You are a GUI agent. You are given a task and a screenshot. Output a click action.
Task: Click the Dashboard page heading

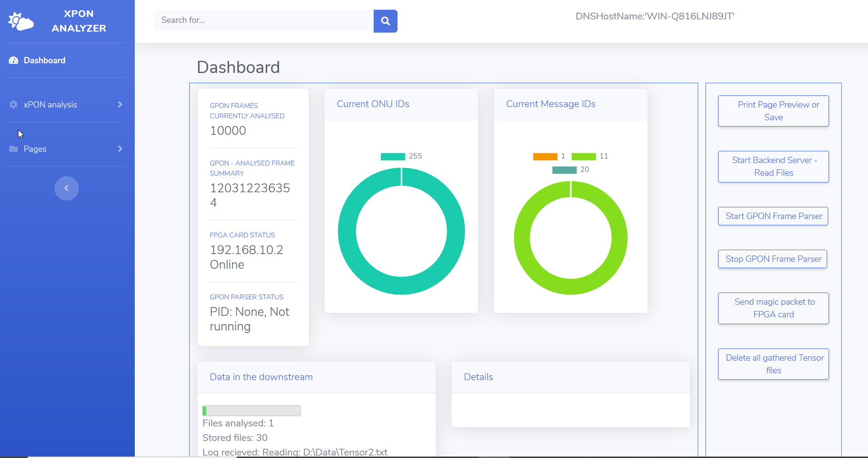pyautogui.click(x=238, y=67)
